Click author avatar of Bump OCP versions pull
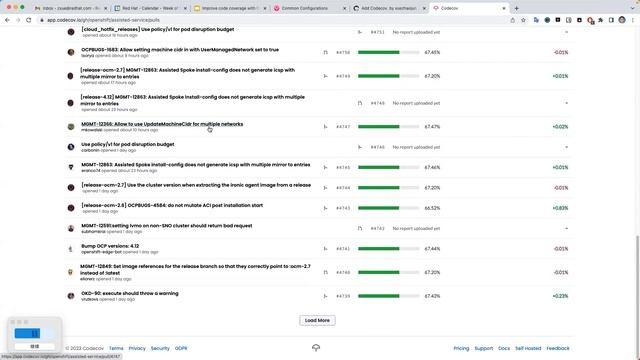The height and width of the screenshot is (360, 640). (x=71, y=249)
